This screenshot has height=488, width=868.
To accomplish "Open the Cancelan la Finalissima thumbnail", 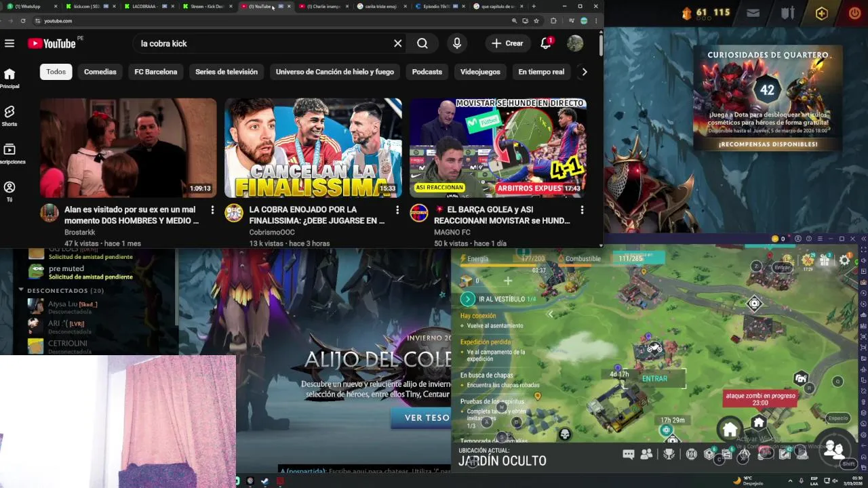I will pos(313,148).
